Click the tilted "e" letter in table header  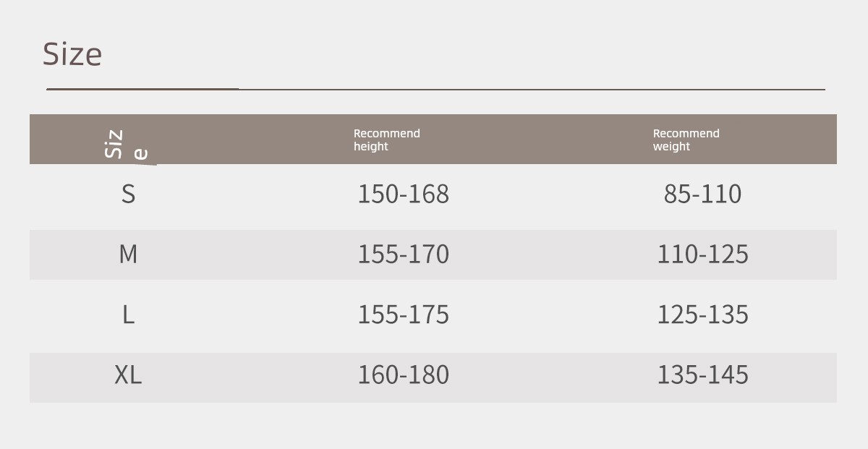[141, 154]
